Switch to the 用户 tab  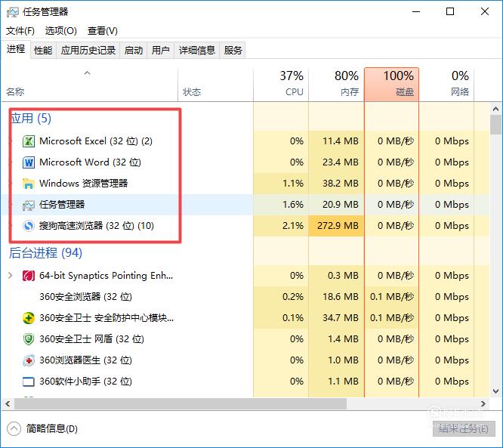pos(160,51)
